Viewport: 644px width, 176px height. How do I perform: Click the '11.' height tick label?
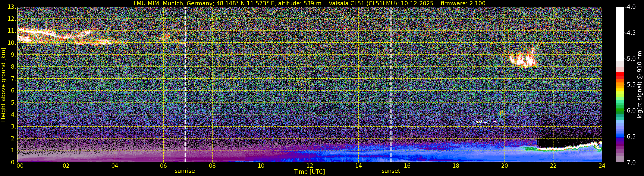[12, 31]
